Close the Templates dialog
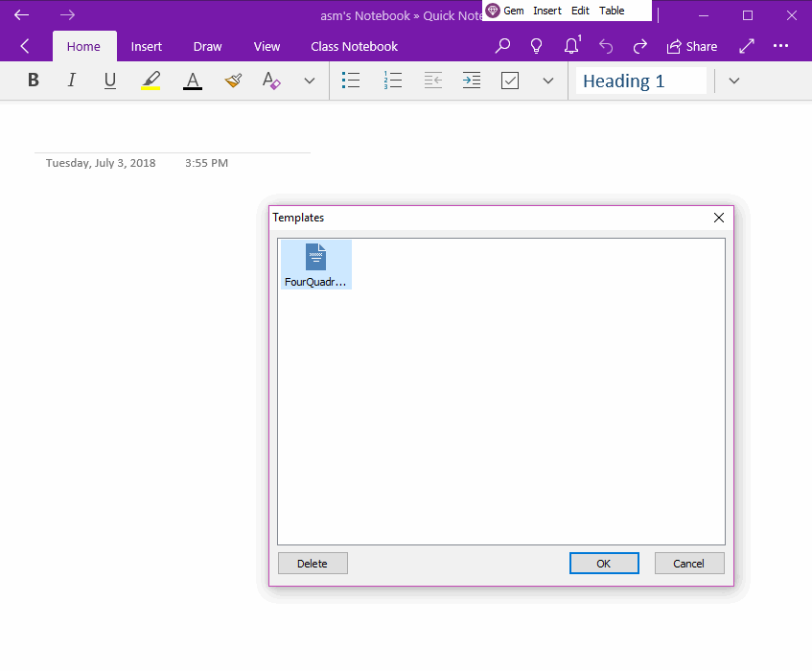This screenshot has height=671, width=812. 719,218
